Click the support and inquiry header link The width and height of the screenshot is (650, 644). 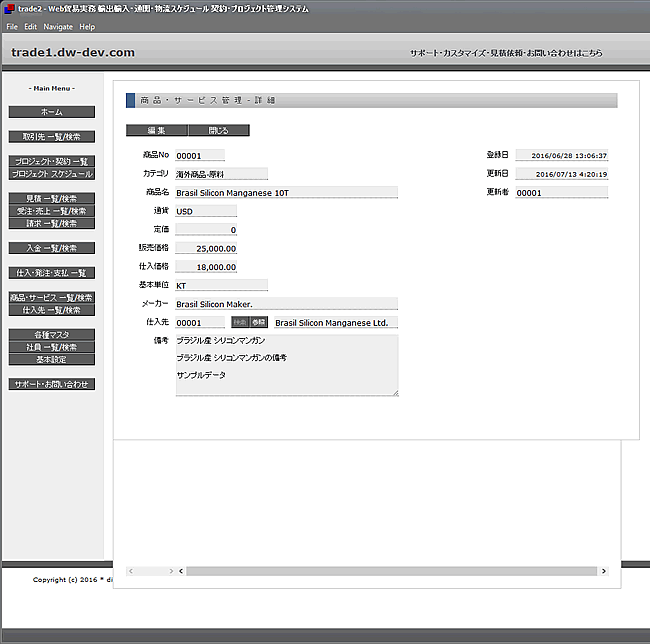pos(506,53)
